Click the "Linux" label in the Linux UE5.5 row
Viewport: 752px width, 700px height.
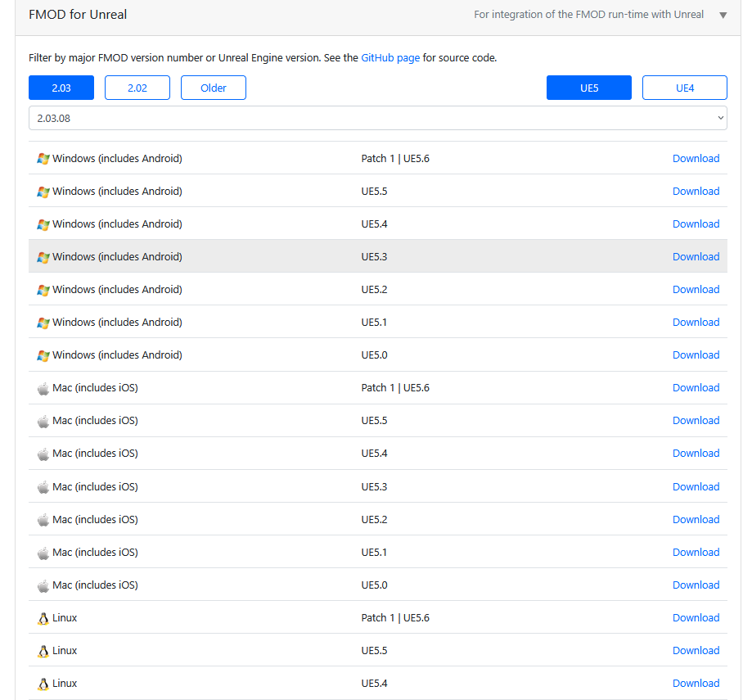point(65,650)
